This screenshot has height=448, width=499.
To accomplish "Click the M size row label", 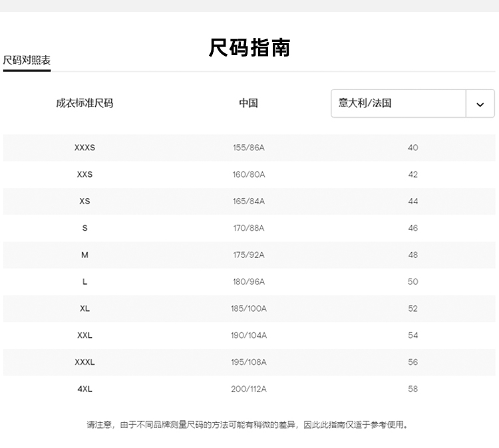I will (x=84, y=255).
